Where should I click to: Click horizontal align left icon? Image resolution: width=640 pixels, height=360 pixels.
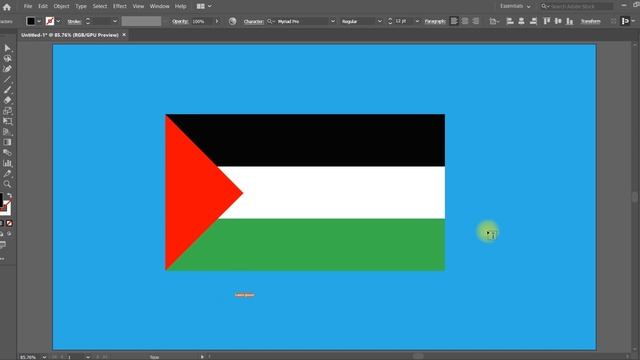[510, 21]
